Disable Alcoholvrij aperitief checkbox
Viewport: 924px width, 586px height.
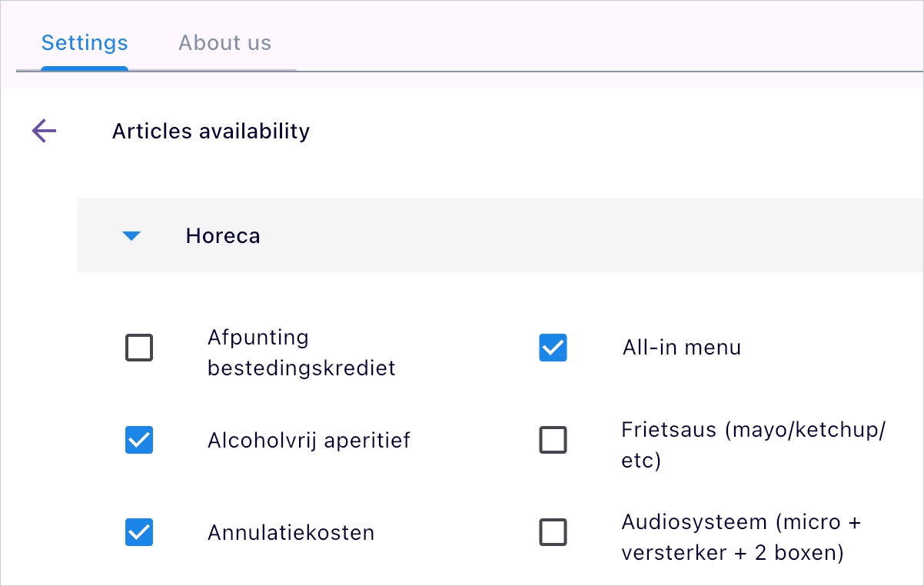139,440
